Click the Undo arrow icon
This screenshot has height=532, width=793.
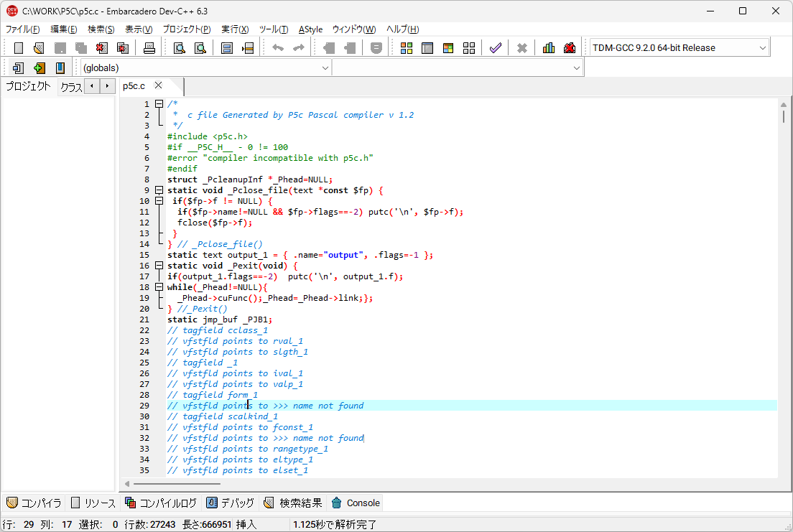(x=278, y=48)
